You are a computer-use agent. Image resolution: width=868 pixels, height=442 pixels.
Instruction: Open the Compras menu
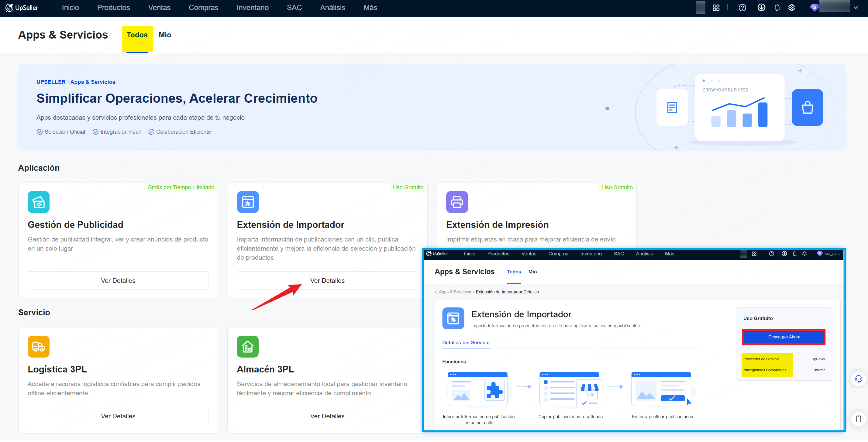[x=204, y=8]
